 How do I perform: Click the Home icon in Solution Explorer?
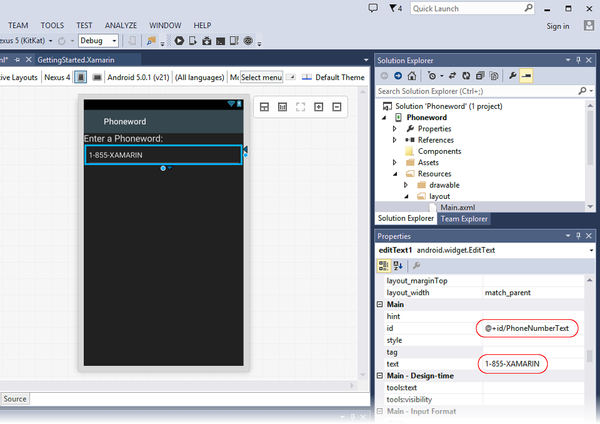413,75
